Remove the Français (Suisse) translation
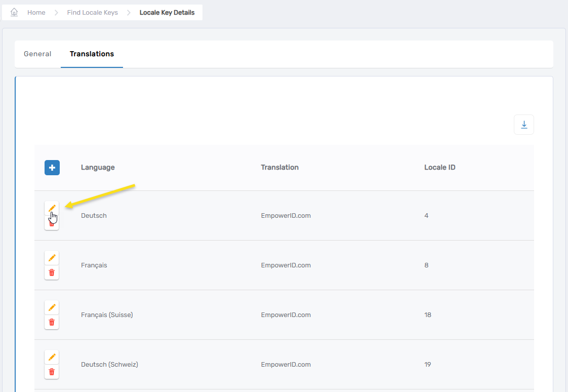Screen dimensions: 568x392 pyautogui.click(x=52, y=322)
